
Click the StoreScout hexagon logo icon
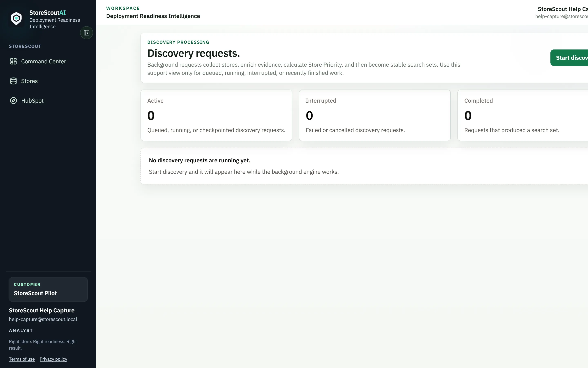(x=16, y=18)
